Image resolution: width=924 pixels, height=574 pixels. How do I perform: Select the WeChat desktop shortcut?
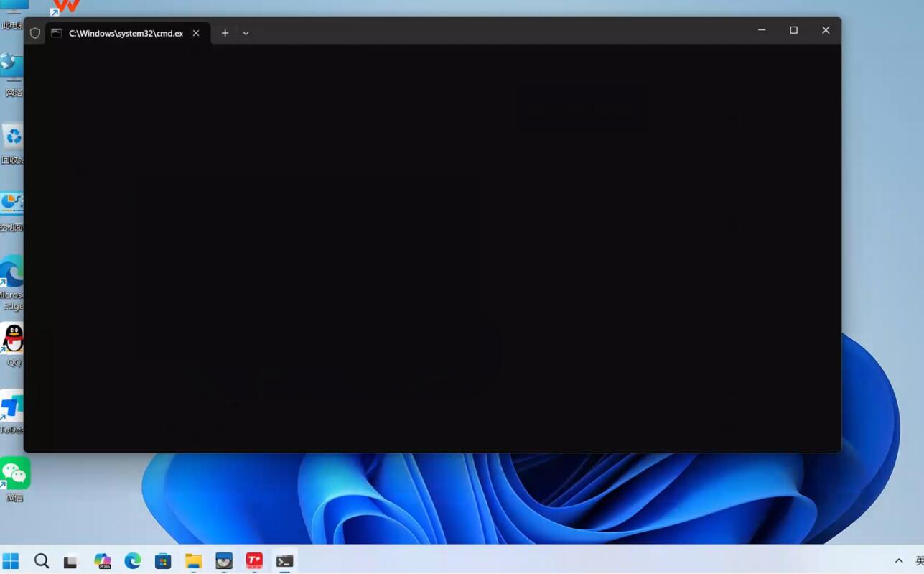[x=14, y=474]
